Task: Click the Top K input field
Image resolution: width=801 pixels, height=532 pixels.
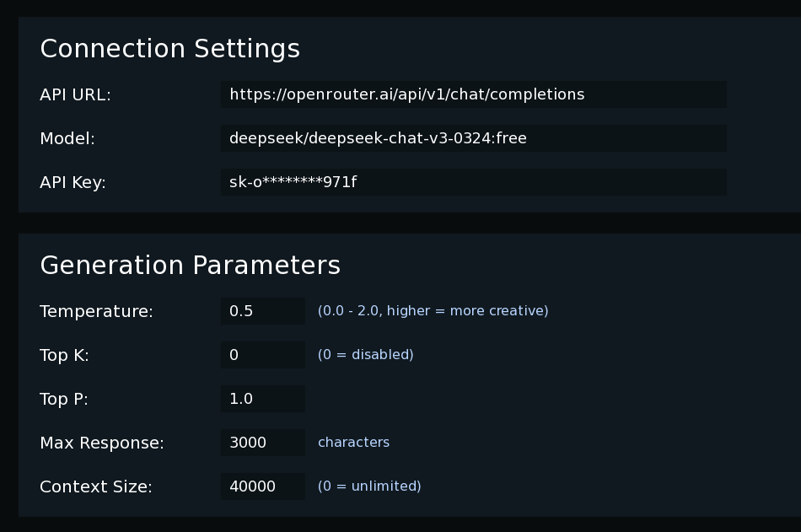Action: click(262, 355)
